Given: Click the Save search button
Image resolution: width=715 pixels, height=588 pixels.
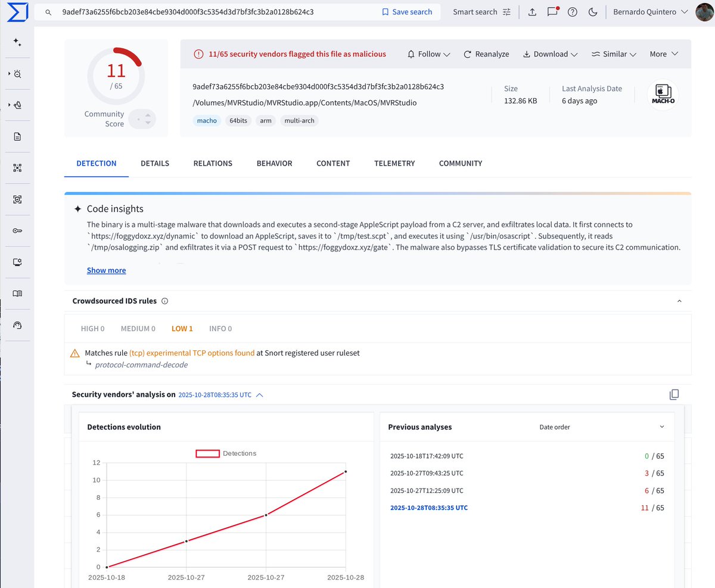Looking at the screenshot, I should coord(407,12).
